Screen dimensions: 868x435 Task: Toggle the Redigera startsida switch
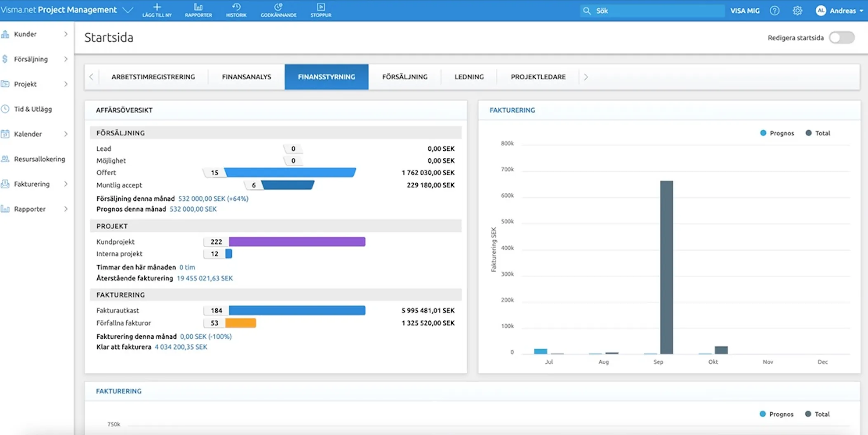(x=842, y=37)
